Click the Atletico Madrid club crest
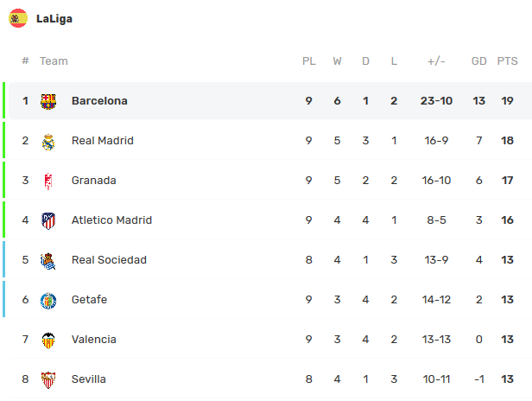This screenshot has width=532, height=401. click(x=49, y=220)
